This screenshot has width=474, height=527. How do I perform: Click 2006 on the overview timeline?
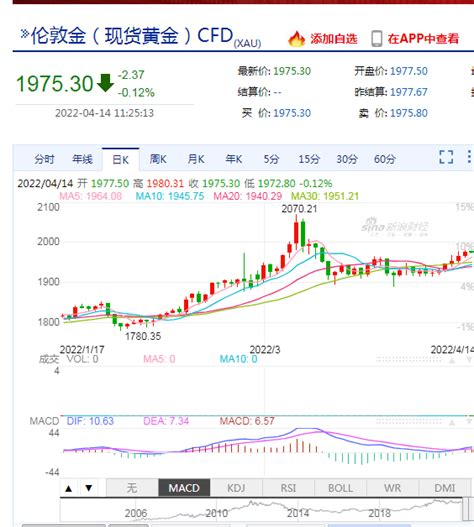point(136,514)
